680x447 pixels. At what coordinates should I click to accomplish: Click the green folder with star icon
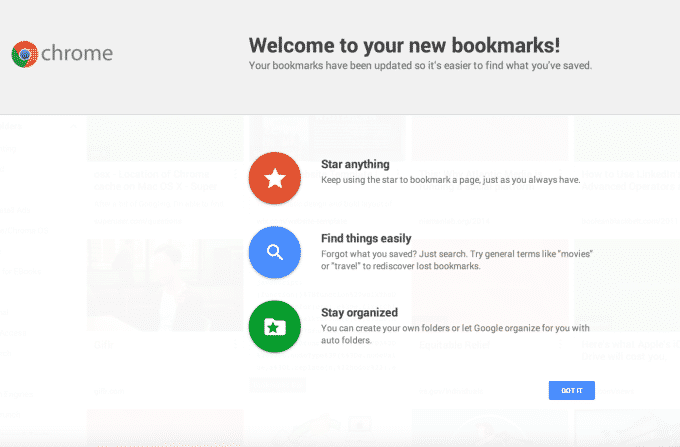(274, 326)
